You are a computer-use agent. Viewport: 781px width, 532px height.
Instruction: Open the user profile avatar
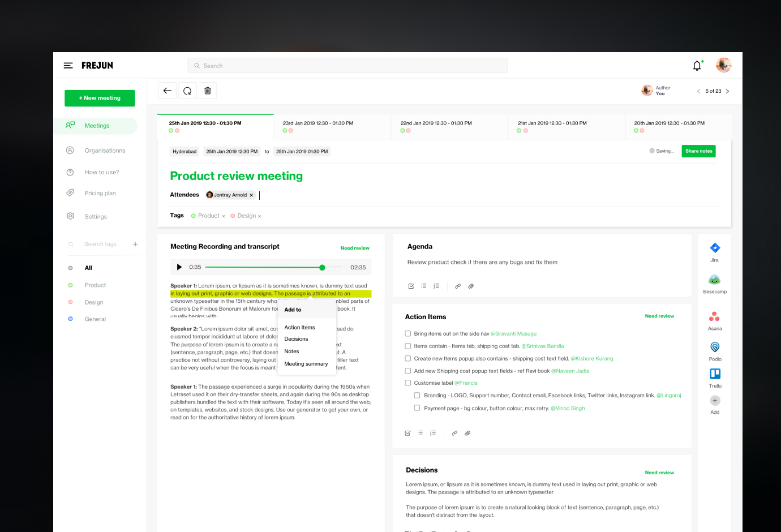coord(723,65)
